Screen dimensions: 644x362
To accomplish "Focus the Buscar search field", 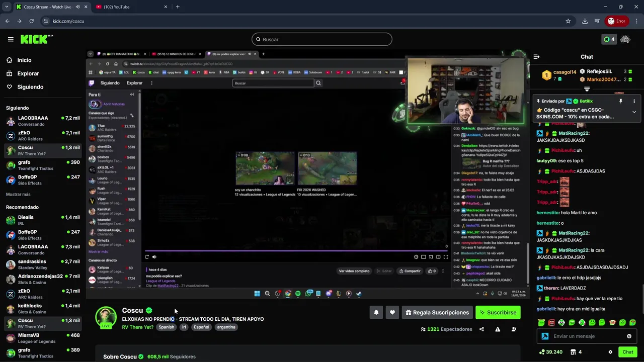I will click(x=322, y=39).
